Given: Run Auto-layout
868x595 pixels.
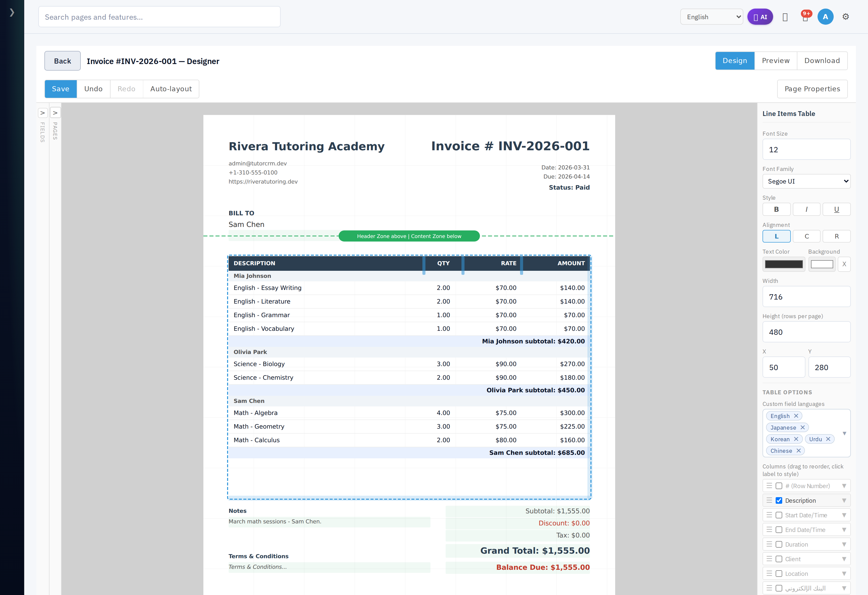Looking at the screenshot, I should pos(171,89).
